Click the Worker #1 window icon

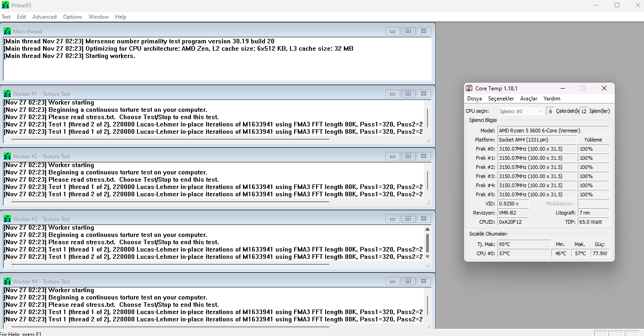[x=7, y=94]
